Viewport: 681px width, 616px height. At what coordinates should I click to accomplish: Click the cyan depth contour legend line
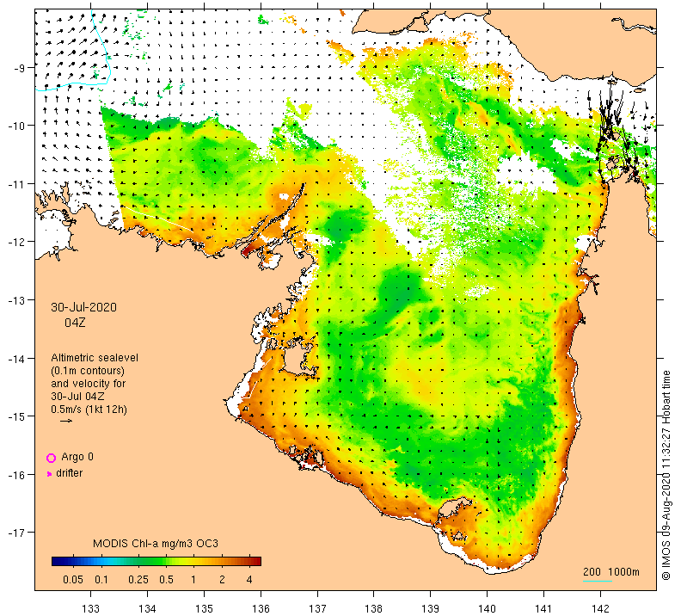pos(598,581)
